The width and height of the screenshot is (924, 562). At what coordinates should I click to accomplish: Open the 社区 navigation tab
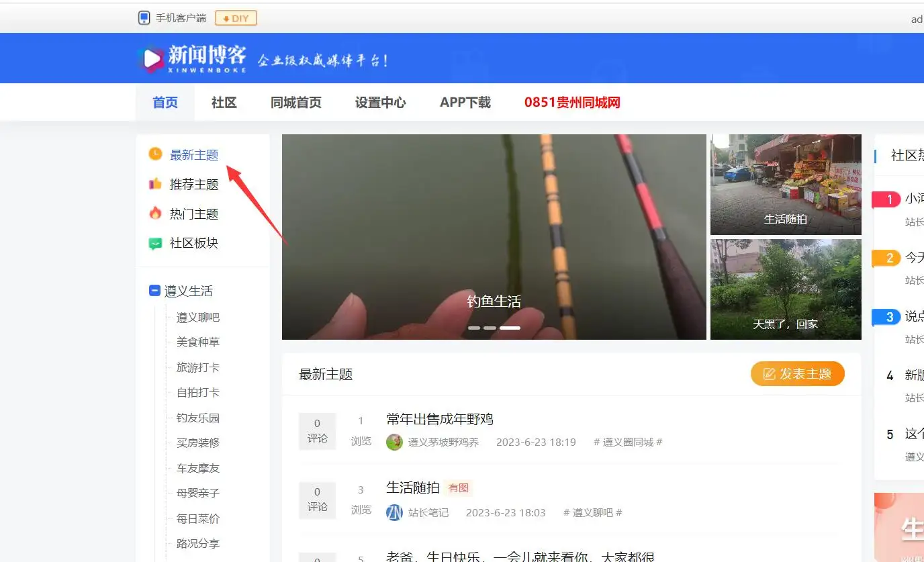(x=224, y=103)
